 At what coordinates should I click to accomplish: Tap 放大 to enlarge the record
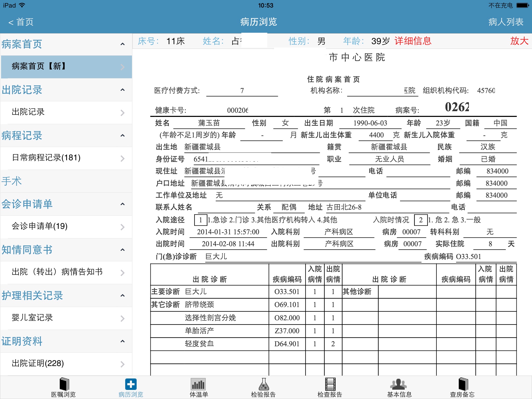[519, 41]
